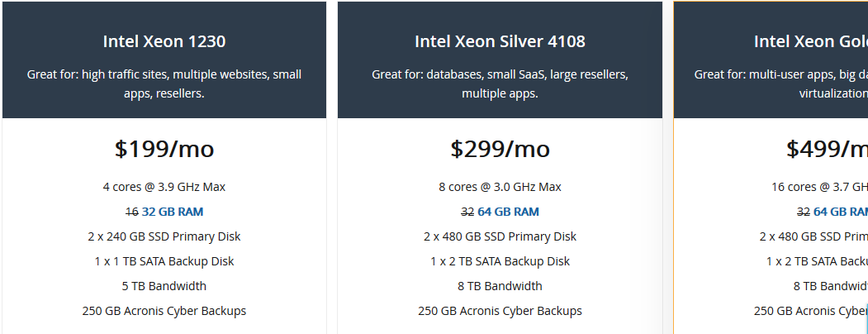The height and width of the screenshot is (334, 868).
Task: Select the Intel Xeon 1230 plan heading
Action: [x=164, y=41]
